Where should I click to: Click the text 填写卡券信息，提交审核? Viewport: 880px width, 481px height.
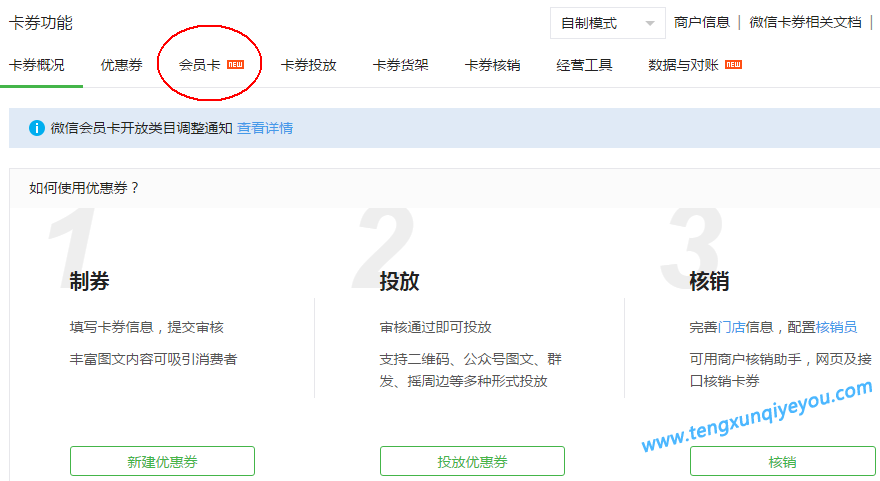(146, 327)
